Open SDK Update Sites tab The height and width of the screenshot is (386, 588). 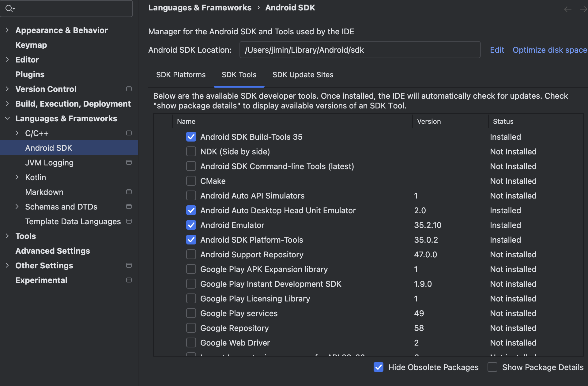click(x=303, y=75)
